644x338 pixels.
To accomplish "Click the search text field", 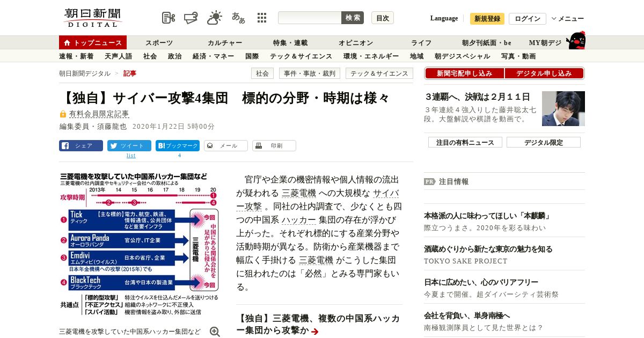I will (x=310, y=18).
